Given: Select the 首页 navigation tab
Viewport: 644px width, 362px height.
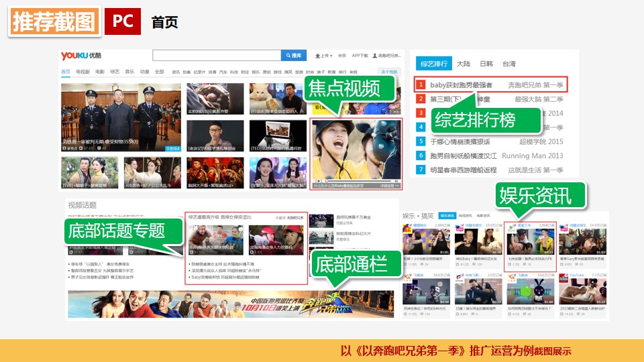Looking at the screenshot, I should [66, 72].
